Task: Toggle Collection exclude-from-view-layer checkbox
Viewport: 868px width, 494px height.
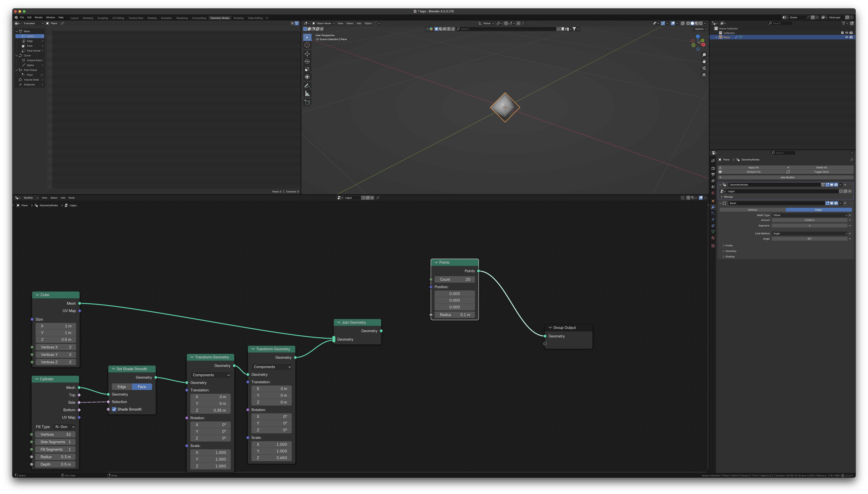Action: (x=842, y=33)
